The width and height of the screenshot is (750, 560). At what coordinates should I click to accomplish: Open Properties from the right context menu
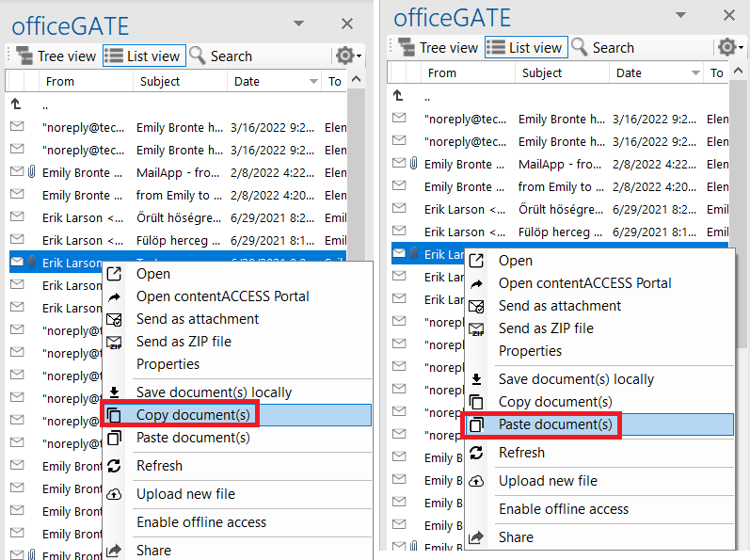[530, 351]
